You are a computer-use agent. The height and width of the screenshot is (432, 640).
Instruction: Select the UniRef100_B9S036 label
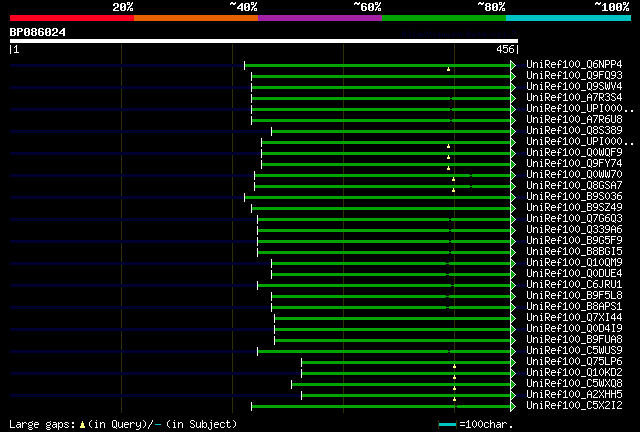click(574, 197)
